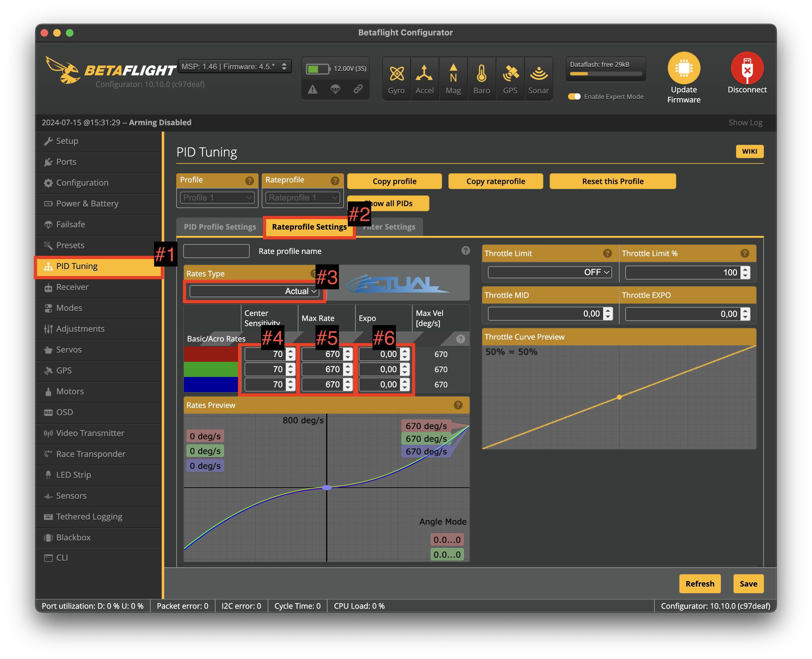Viewport: 812px width, 659px height.
Task: Adjust Throttle Limit % stepper arrows
Action: 745,272
